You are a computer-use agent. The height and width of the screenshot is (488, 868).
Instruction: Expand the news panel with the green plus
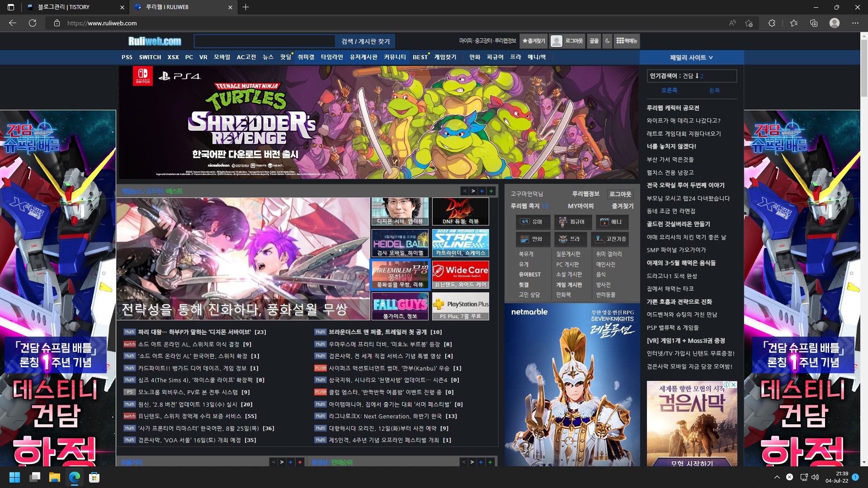pyautogui.click(x=491, y=191)
